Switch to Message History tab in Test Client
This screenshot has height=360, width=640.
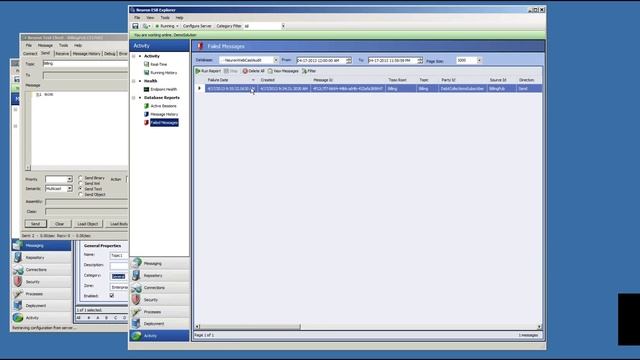(x=86, y=53)
